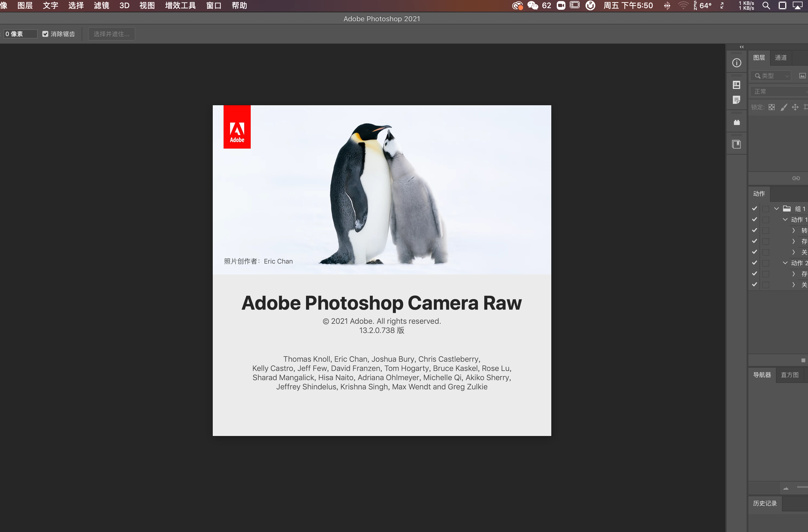This screenshot has height=532, width=808.
Task: Toggle the 消除锯齿 anti-alias checkbox
Action: point(45,34)
